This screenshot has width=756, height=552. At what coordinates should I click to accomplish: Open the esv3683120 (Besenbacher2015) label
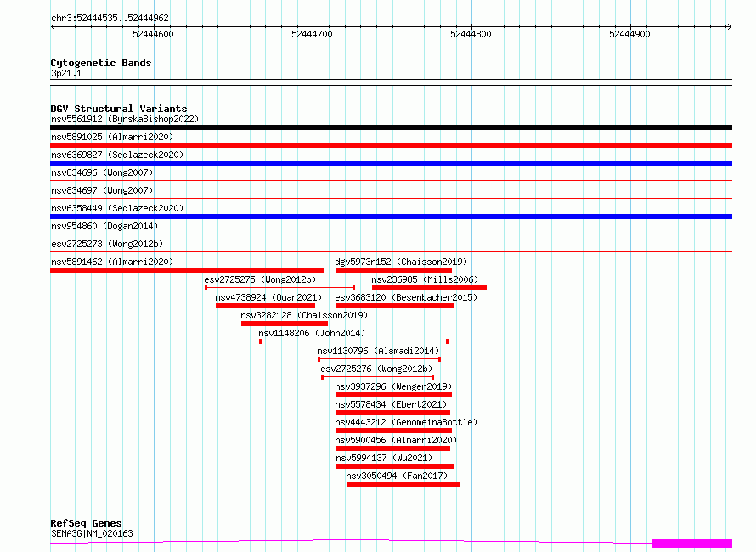[406, 297]
